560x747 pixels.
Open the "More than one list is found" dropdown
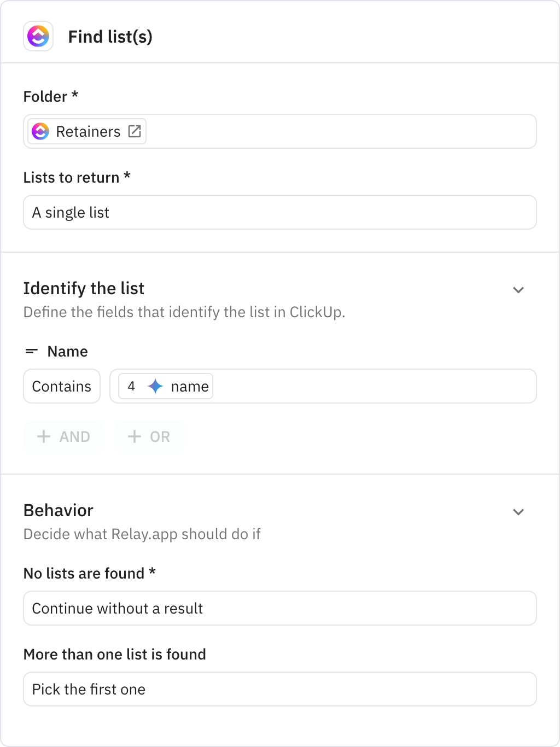click(x=279, y=689)
